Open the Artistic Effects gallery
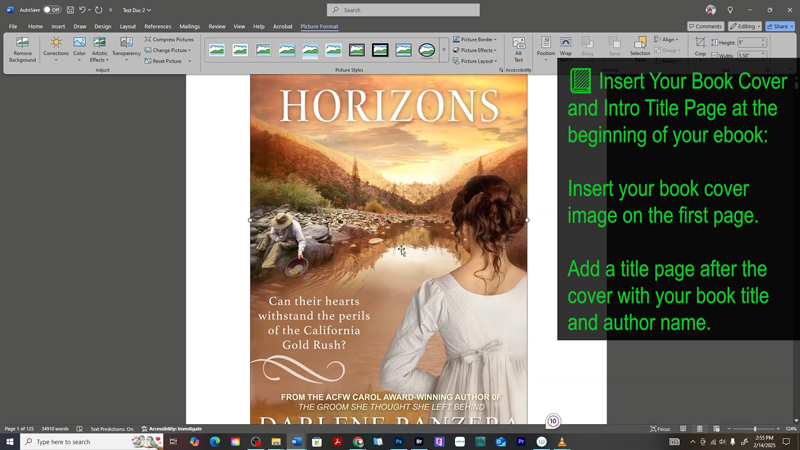Viewport: 800px width, 450px height. (99, 49)
